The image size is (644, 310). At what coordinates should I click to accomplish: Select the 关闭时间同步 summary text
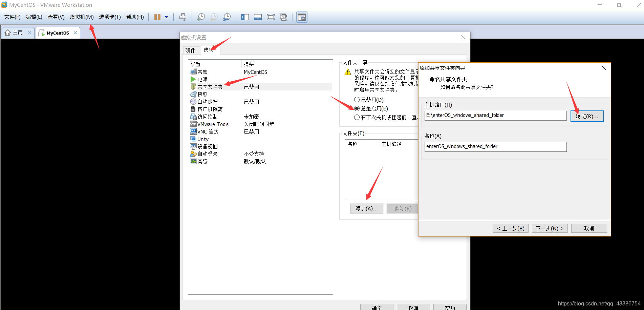pyautogui.click(x=259, y=124)
